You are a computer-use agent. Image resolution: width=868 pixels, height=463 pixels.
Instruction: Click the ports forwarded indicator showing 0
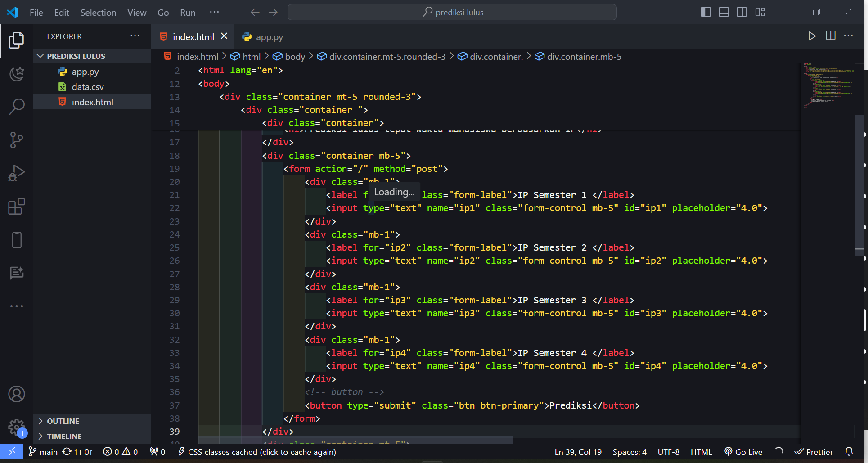(157, 452)
